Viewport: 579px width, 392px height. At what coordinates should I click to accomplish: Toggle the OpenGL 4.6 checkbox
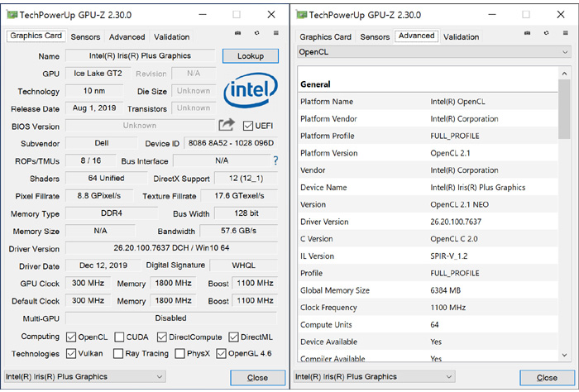(x=221, y=354)
